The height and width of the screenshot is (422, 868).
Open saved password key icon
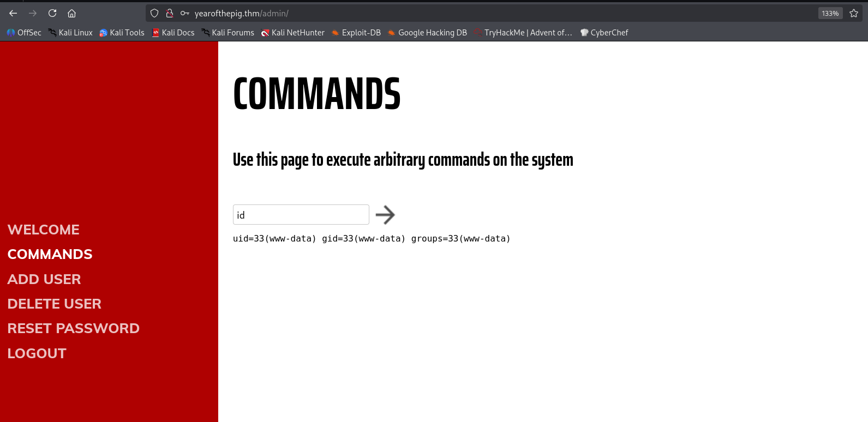pos(185,13)
